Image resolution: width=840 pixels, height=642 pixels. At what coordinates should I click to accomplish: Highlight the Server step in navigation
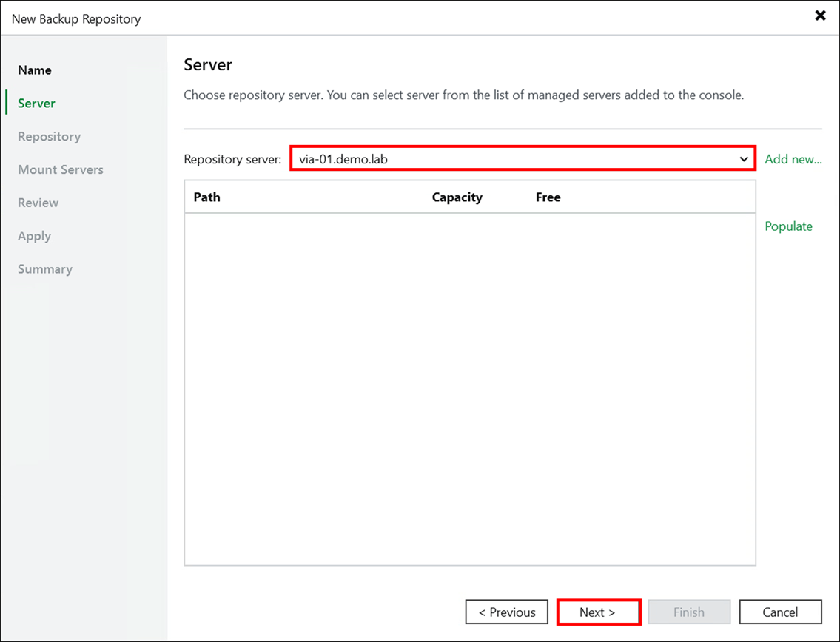pos(36,103)
